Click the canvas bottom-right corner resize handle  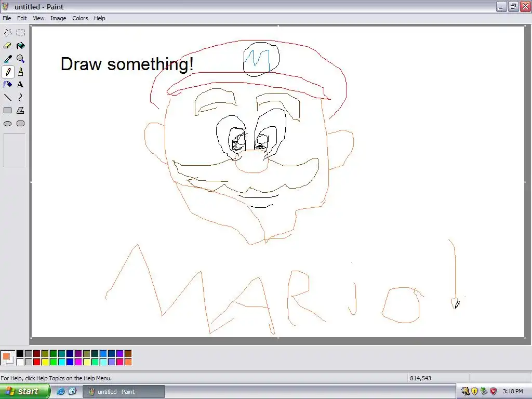(525, 338)
